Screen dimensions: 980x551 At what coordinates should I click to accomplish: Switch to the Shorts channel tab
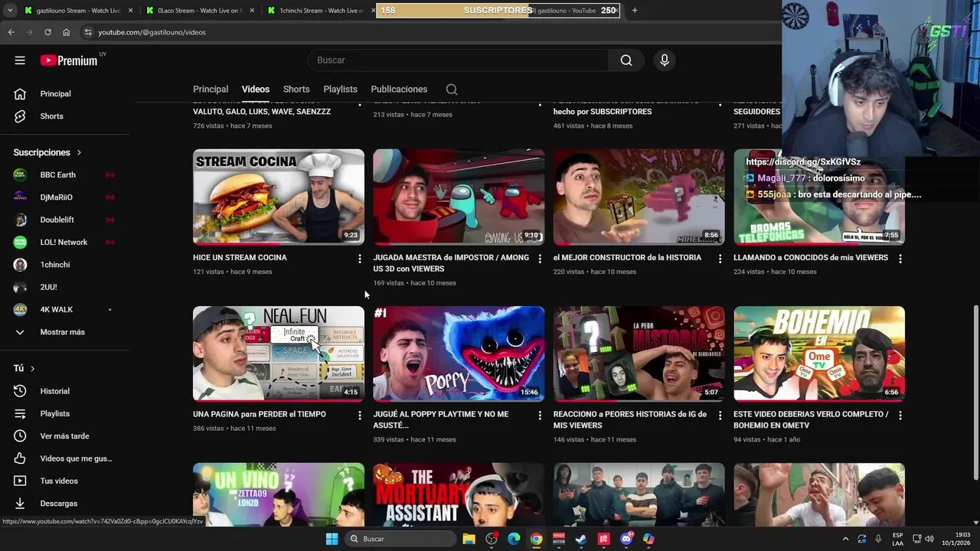296,90
